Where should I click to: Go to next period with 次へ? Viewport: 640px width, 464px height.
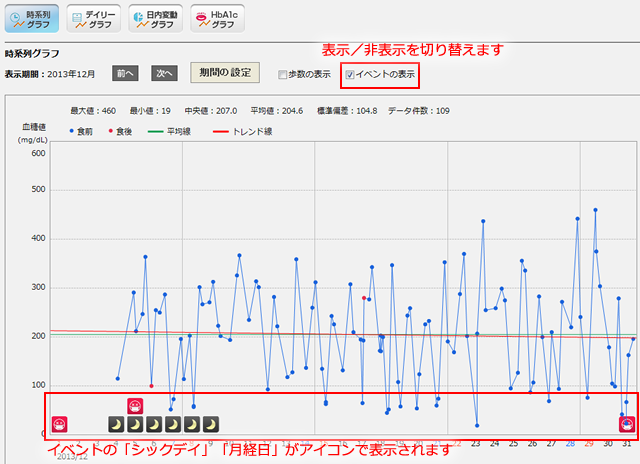[164, 73]
